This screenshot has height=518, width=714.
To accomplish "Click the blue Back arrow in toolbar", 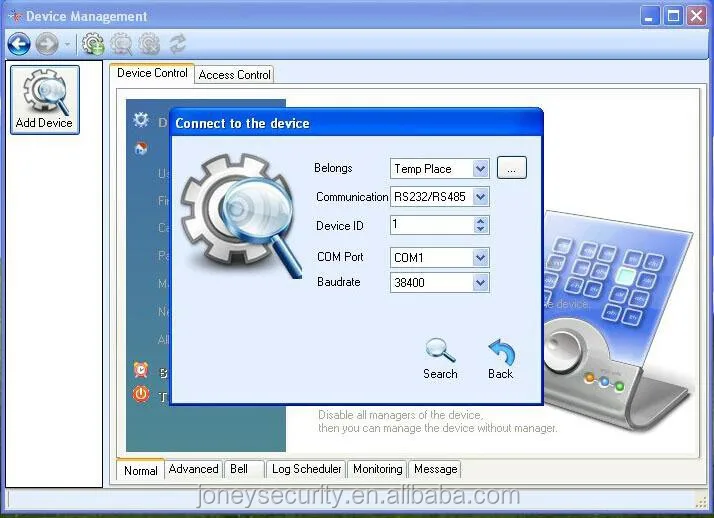I will coord(19,44).
